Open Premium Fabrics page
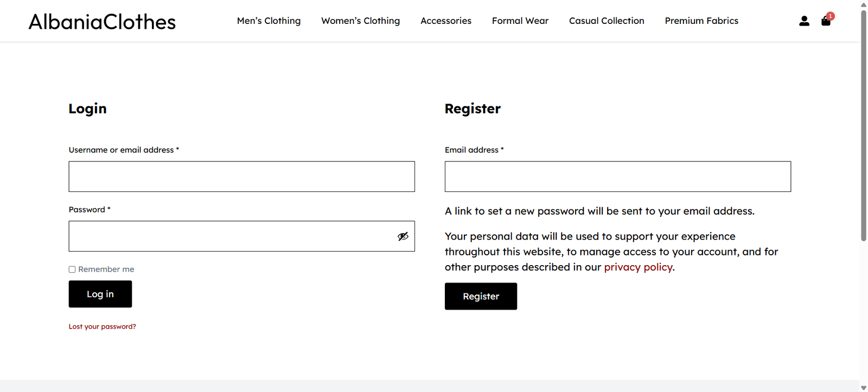This screenshot has height=392, width=868. click(701, 21)
